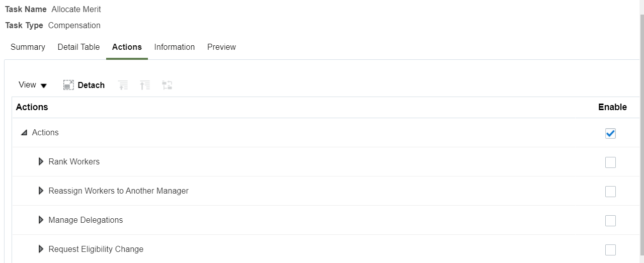Collapse the root Actions tree node
The width and height of the screenshot is (644, 263).
coord(24,133)
